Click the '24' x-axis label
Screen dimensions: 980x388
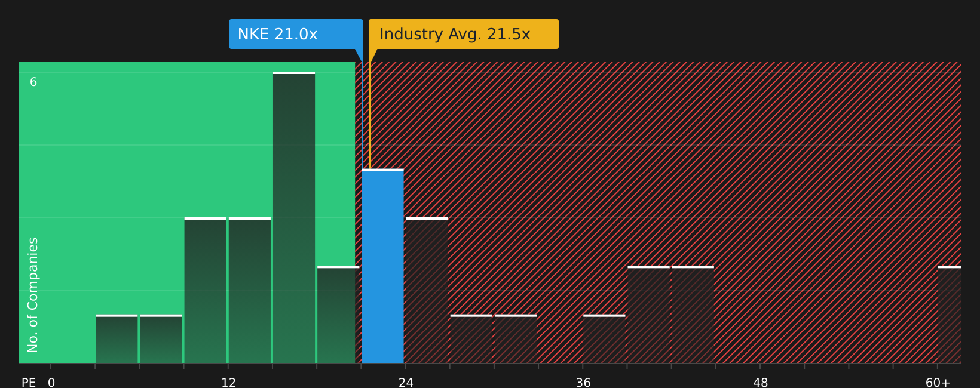click(x=406, y=383)
